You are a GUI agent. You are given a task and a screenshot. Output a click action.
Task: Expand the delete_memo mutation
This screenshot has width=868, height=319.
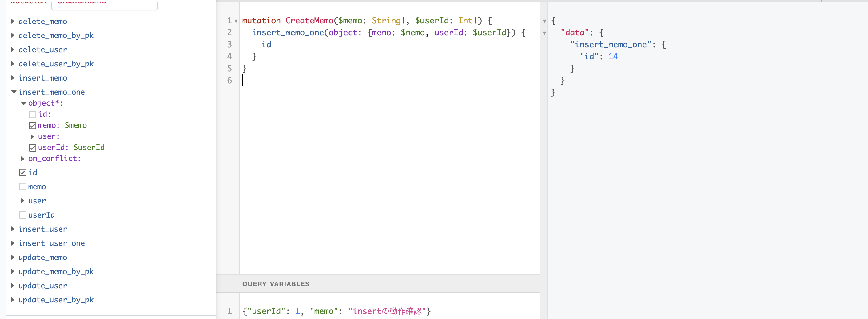pos(13,21)
